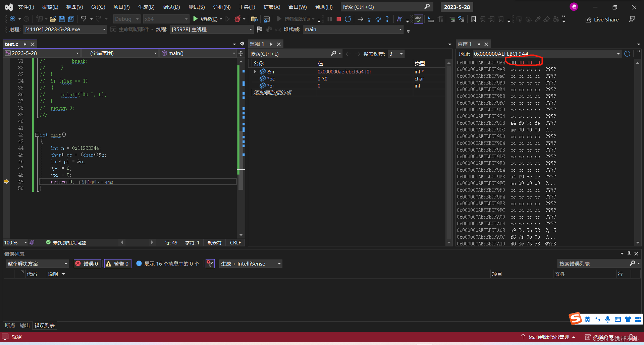Click the memory window scroll down arrow
The width and height of the screenshot is (644, 345).
click(638, 243)
